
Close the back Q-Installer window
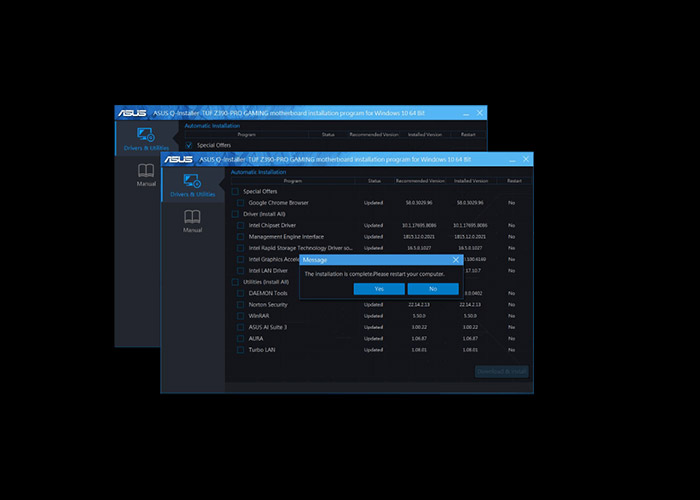tap(479, 112)
